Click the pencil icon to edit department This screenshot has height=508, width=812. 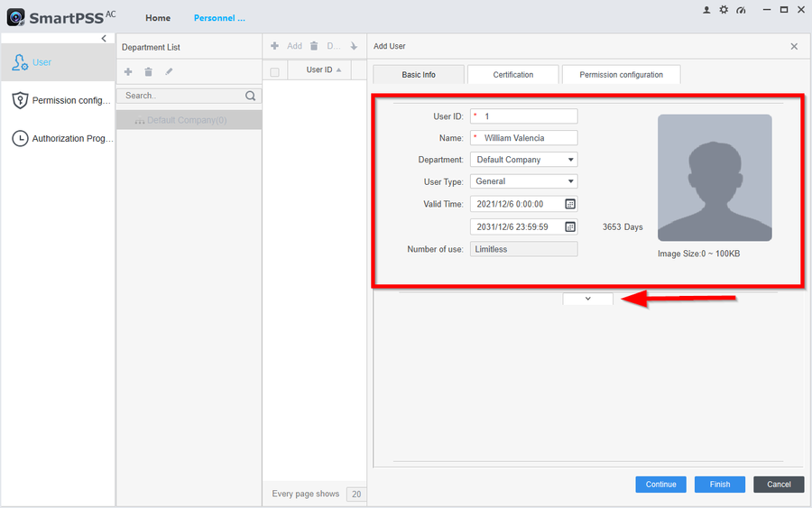coord(169,71)
